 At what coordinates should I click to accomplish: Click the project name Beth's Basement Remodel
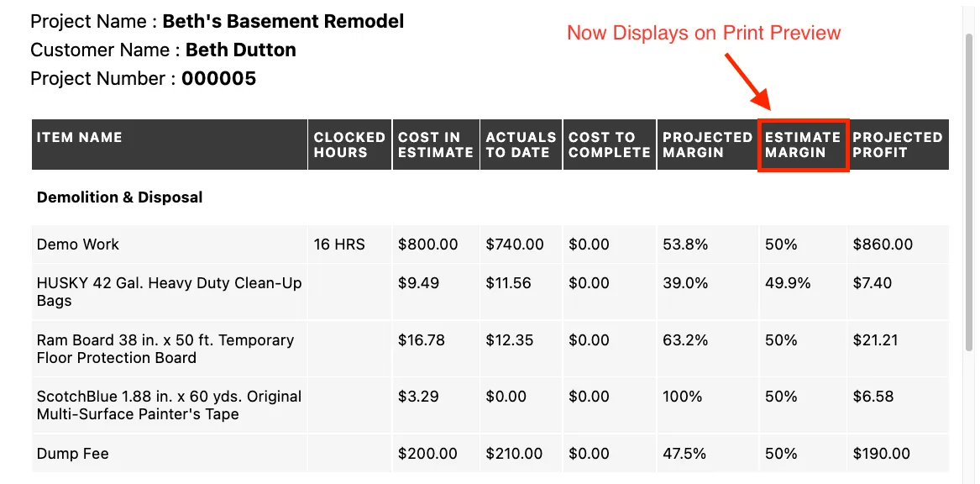(283, 21)
